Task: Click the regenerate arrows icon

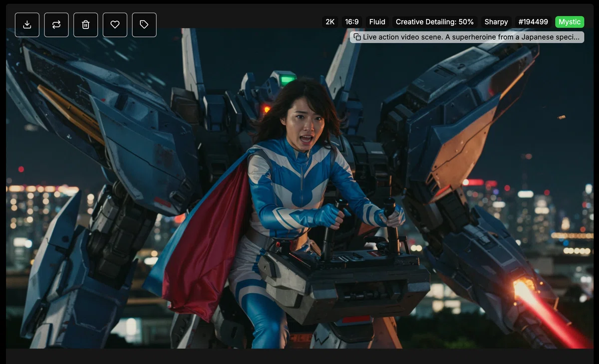Action: click(x=56, y=25)
